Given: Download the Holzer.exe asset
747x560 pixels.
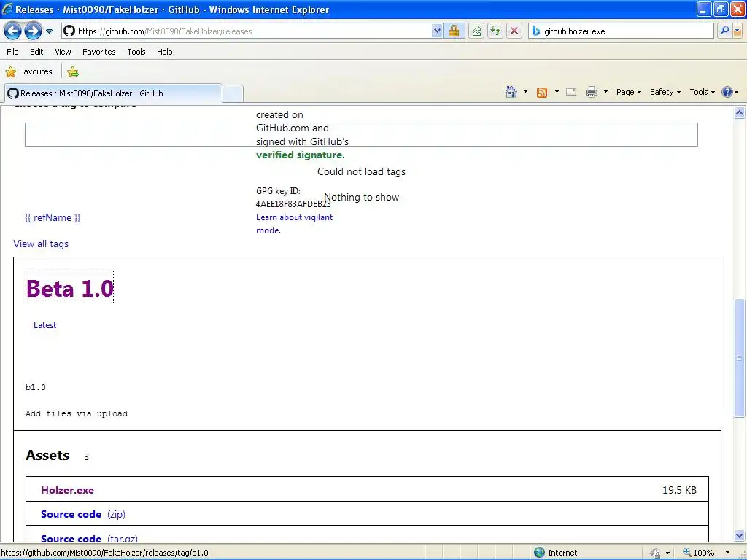Looking at the screenshot, I should coord(67,490).
